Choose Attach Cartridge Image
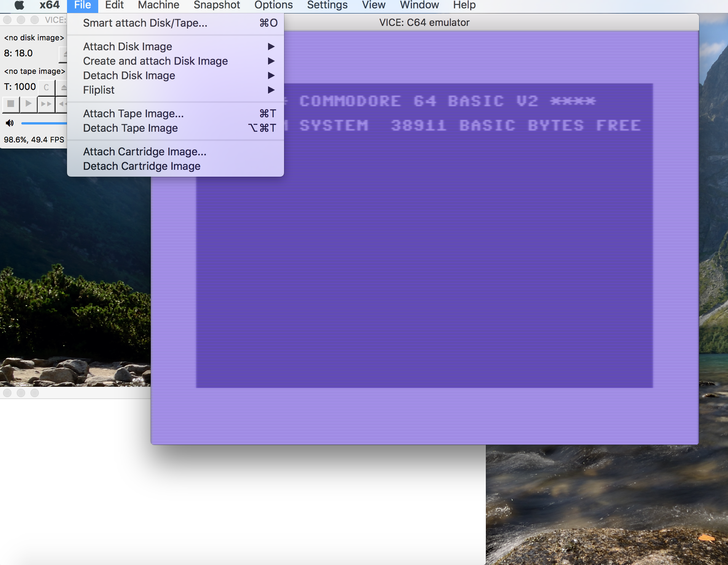 (x=176, y=152)
